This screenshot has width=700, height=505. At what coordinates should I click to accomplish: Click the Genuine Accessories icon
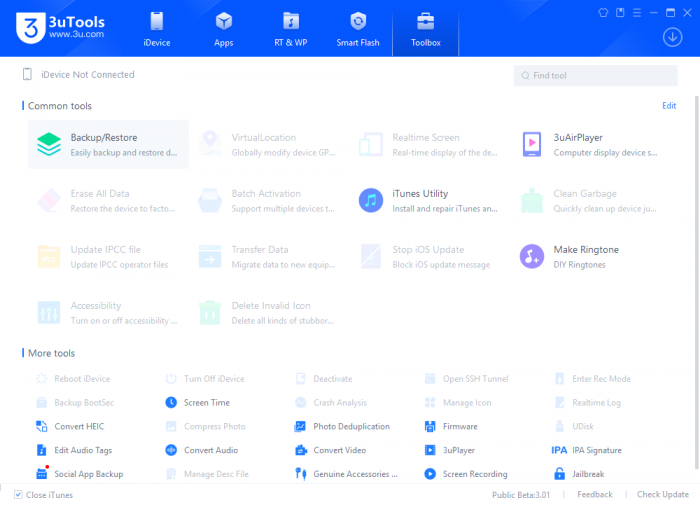click(300, 474)
